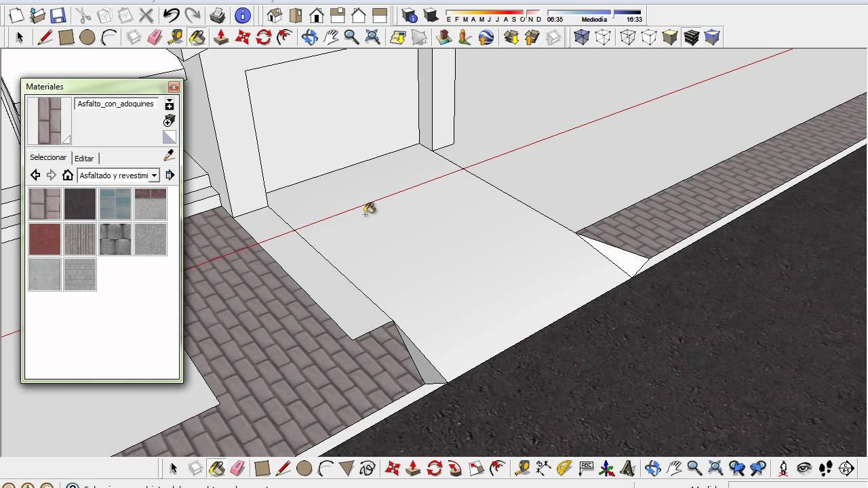
Task: Click the Google Earth preview globe icon
Action: click(x=486, y=37)
